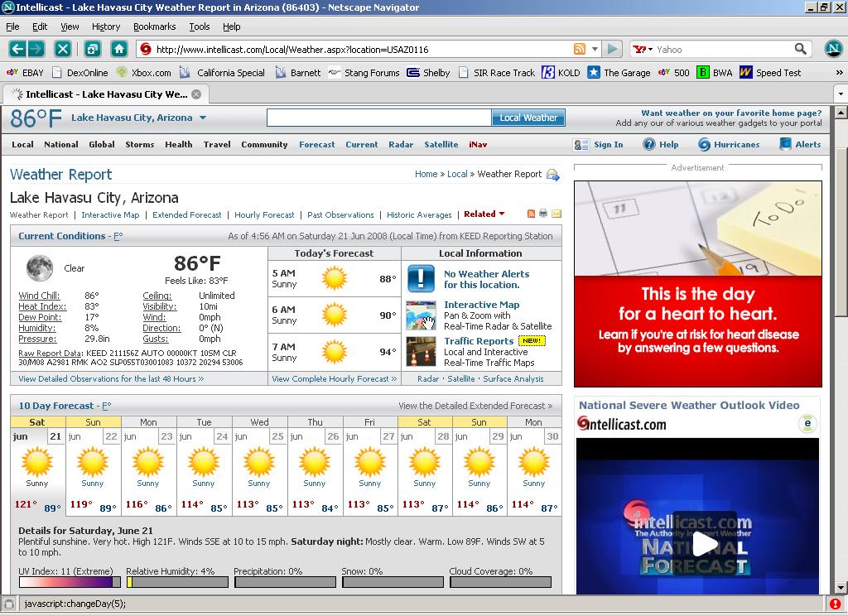Open the Yahoo search engine selector dropdown

pyautogui.click(x=643, y=49)
